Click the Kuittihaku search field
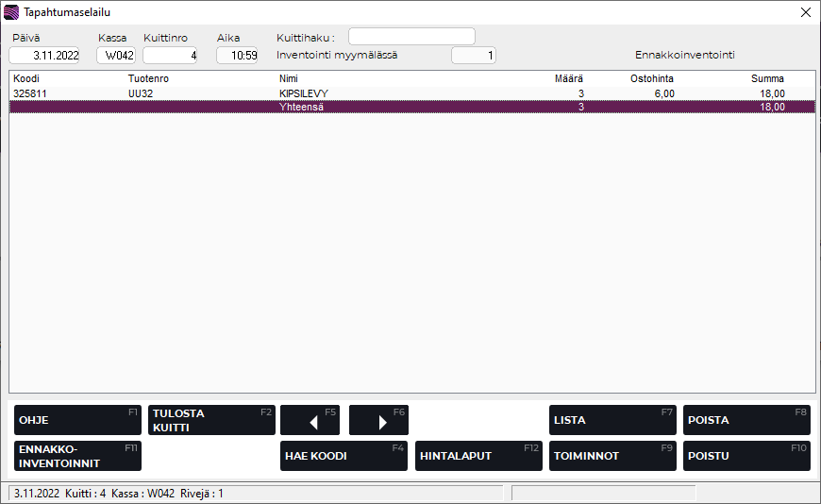Image resolution: width=821 pixels, height=504 pixels. tap(411, 37)
